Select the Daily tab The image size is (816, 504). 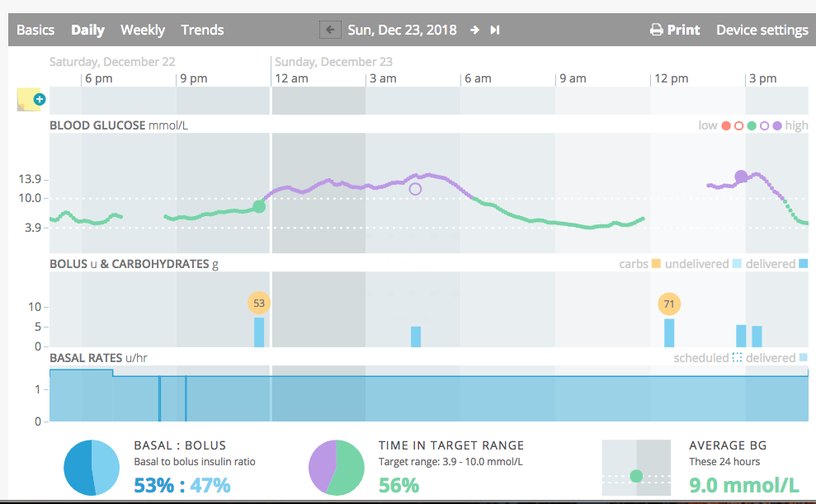tap(88, 31)
